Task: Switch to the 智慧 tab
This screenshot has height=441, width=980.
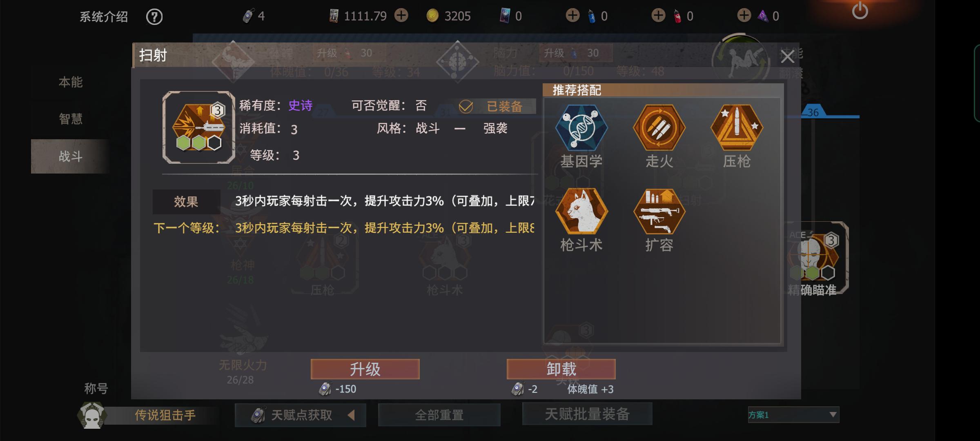Action: [x=70, y=119]
